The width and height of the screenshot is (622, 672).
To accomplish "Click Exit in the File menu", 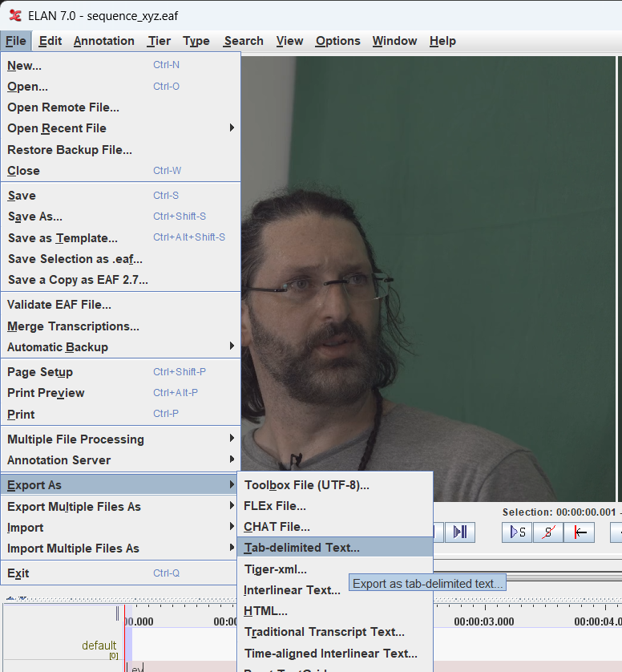I will tap(120, 573).
